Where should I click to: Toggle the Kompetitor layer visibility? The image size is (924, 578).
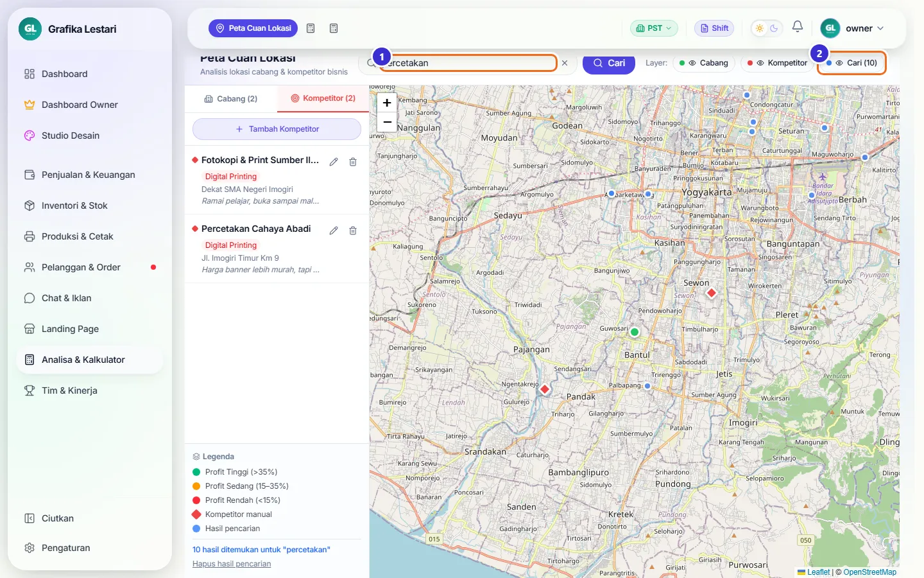coord(777,63)
